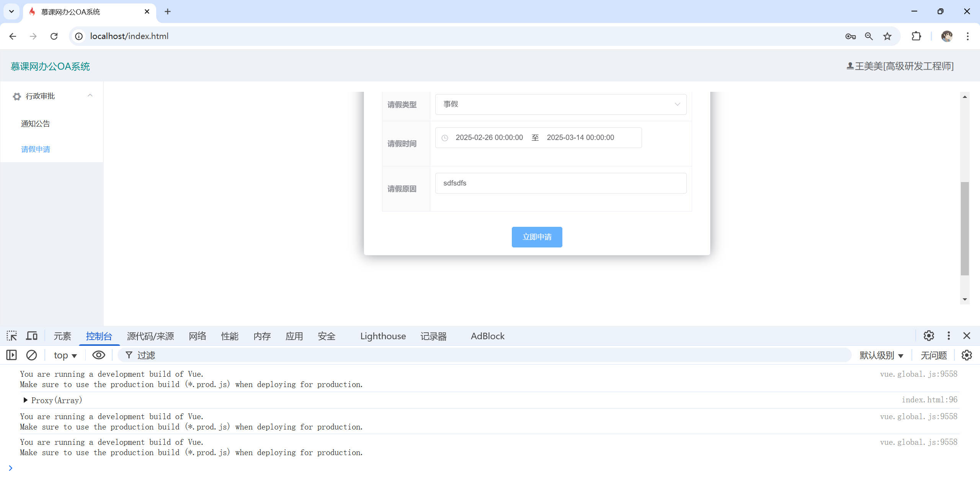This screenshot has height=493, width=980.
Task: Switch to the 网络 DevTools tab
Action: 197,336
